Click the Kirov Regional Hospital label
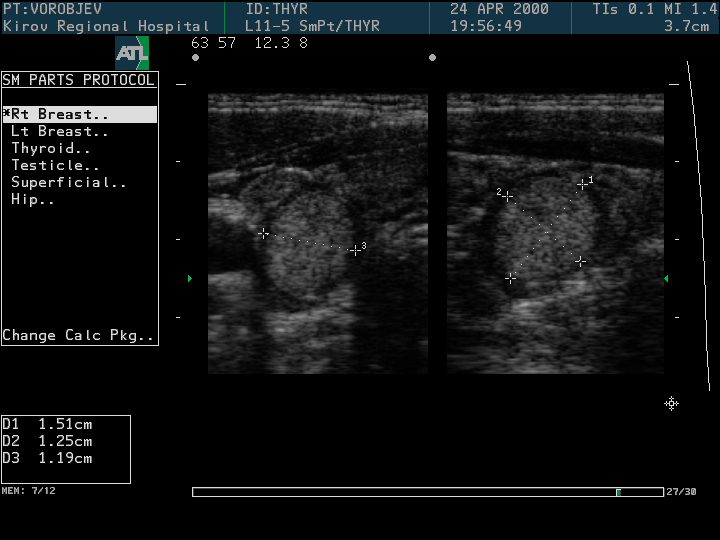 click(106, 26)
